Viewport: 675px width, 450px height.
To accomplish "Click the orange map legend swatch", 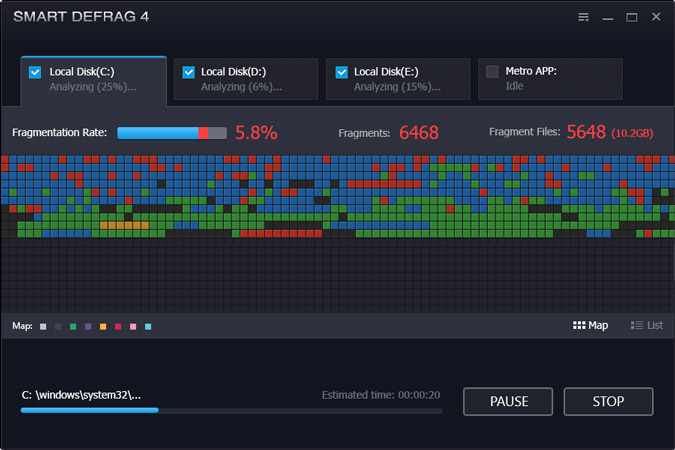I will (x=103, y=326).
